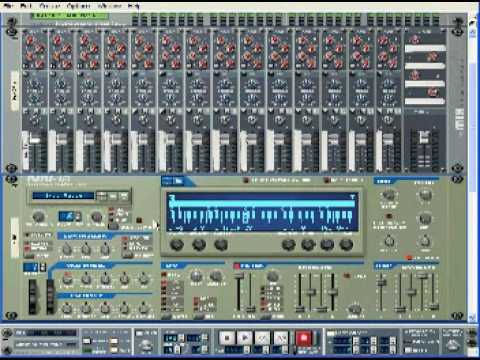This screenshot has width=480, height=360.
Task: Open the Options menu
Action: point(79,6)
